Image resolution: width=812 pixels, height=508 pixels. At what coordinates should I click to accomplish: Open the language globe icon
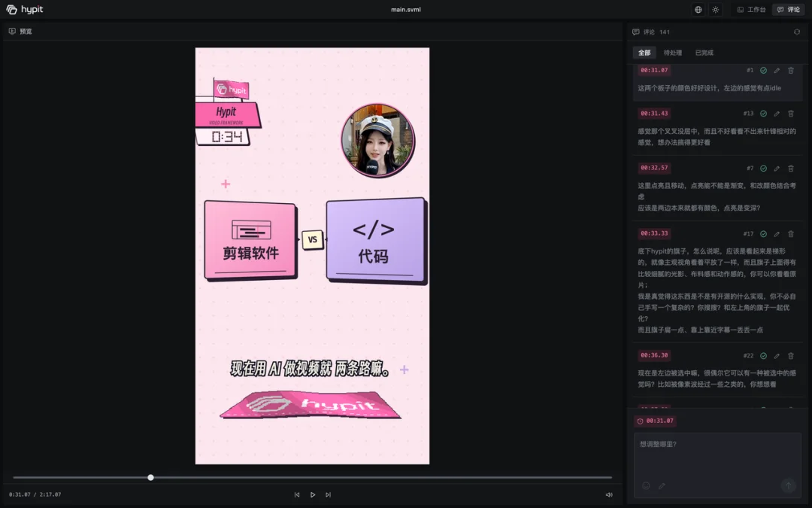click(x=698, y=9)
